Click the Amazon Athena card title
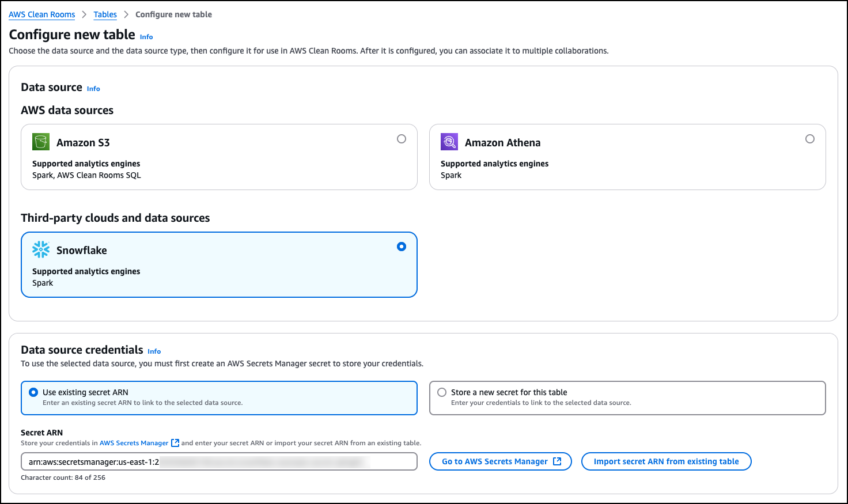The image size is (848, 504). [x=503, y=142]
